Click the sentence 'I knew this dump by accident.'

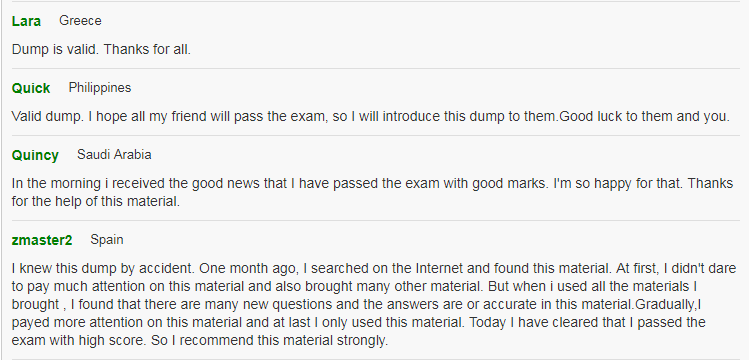[x=104, y=268]
